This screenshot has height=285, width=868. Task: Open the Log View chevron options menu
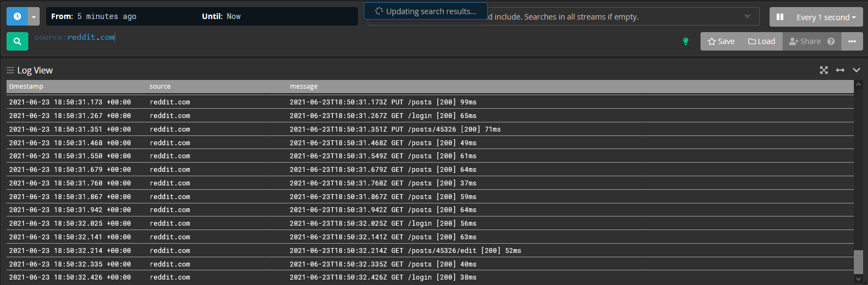(x=857, y=70)
